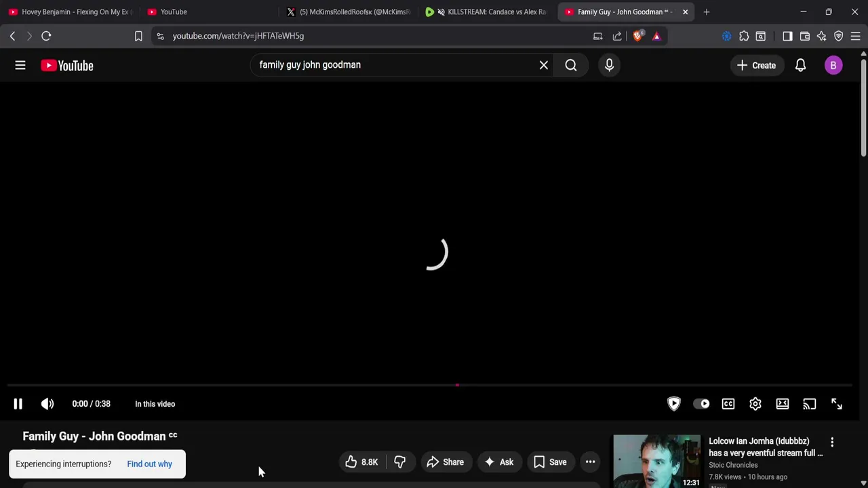Open the In this video chapters label
Image resolution: width=868 pixels, height=488 pixels.
[155, 404]
